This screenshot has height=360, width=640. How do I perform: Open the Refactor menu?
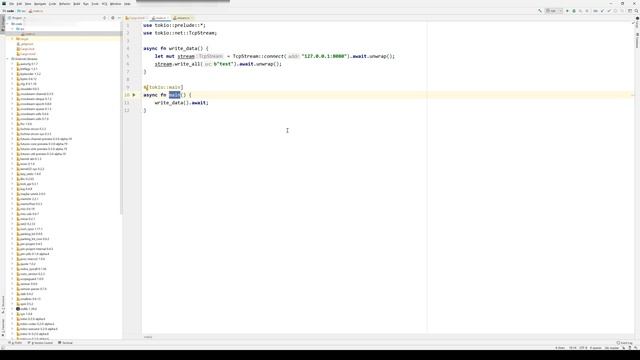(64, 4)
